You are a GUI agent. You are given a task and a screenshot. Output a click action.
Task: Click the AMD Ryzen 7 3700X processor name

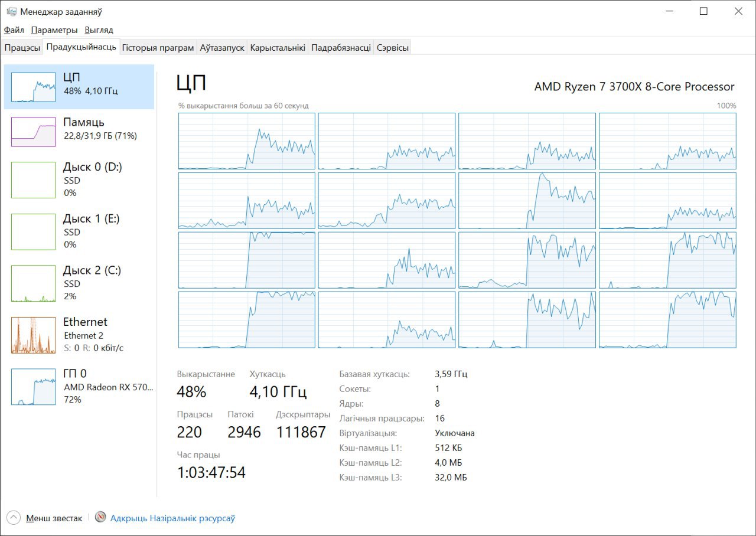634,87
